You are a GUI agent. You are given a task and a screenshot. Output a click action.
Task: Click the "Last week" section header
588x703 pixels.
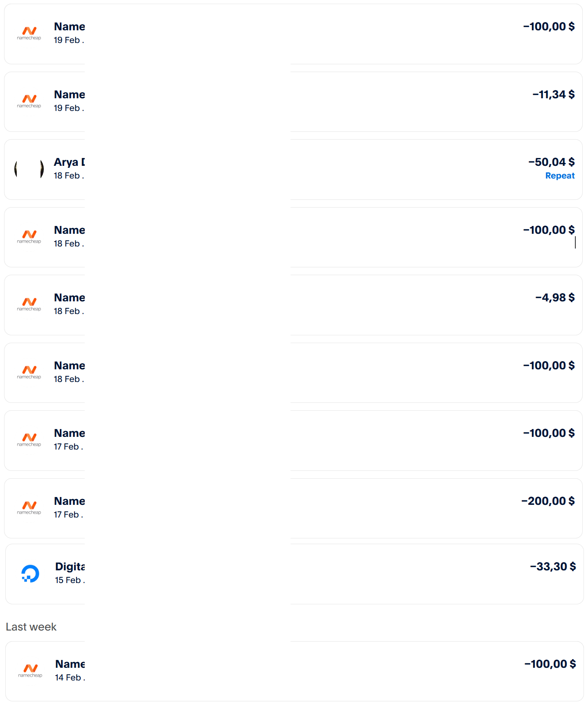(31, 627)
